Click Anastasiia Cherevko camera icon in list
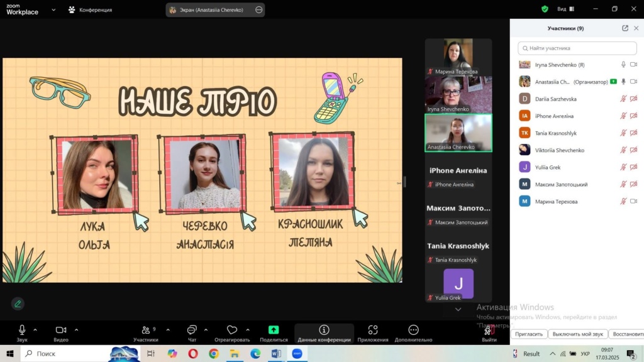Screen dimensions: 644x362 [x=634, y=82]
